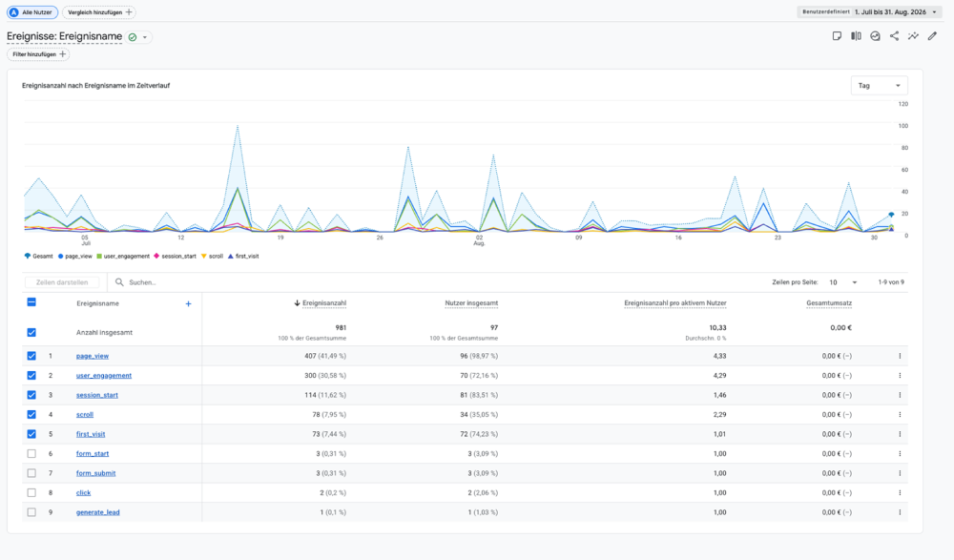Open the three-dot menu for user_engagement row
The height and width of the screenshot is (560, 954).
[x=900, y=376]
